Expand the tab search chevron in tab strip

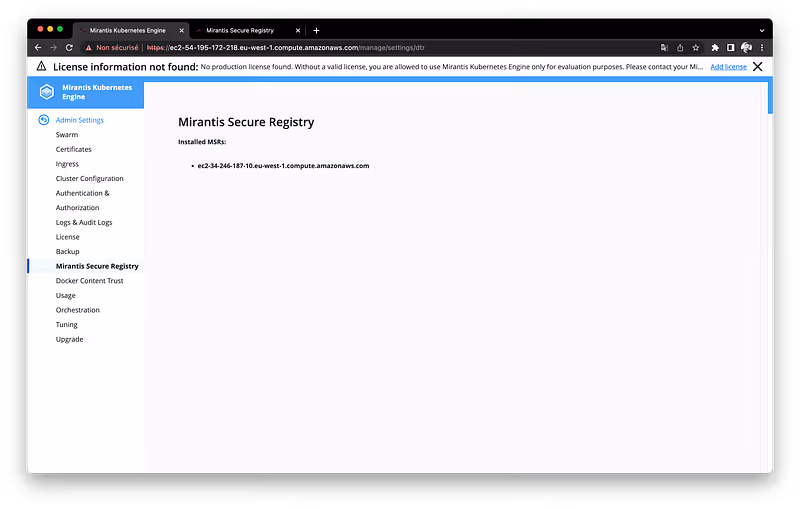click(x=761, y=30)
